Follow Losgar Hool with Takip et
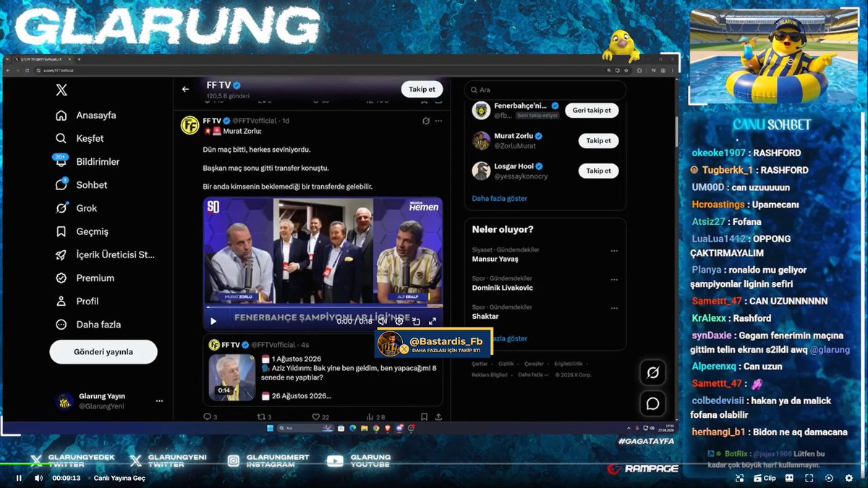The height and width of the screenshot is (488, 868). click(598, 171)
